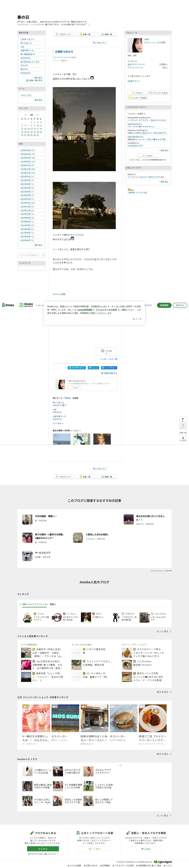Screen dimensions: 189x868
Task: Go to previous post 怖いと思った at top
Action: point(99,43)
